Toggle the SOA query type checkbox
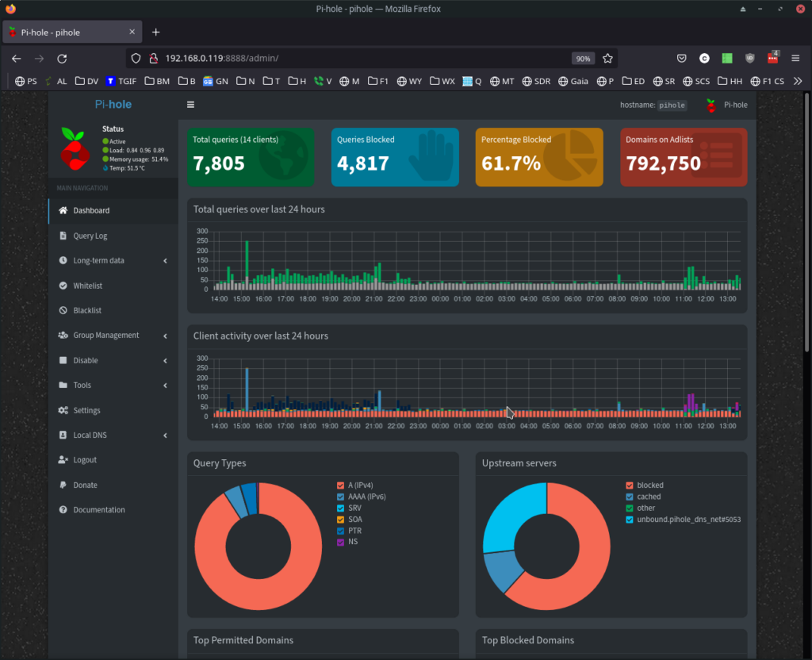 point(340,520)
